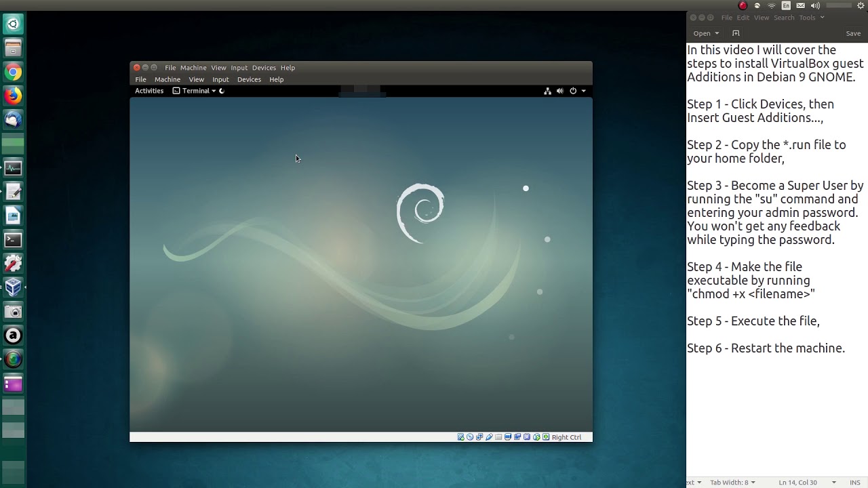Open the En keyboard layout indicator
The image size is (868, 488).
786,5
